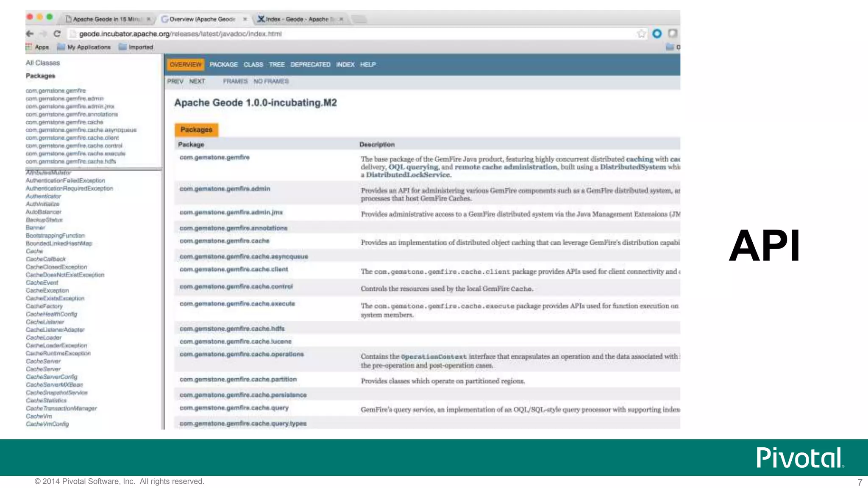
Task: Click the NEXT link
Action: [x=197, y=81]
